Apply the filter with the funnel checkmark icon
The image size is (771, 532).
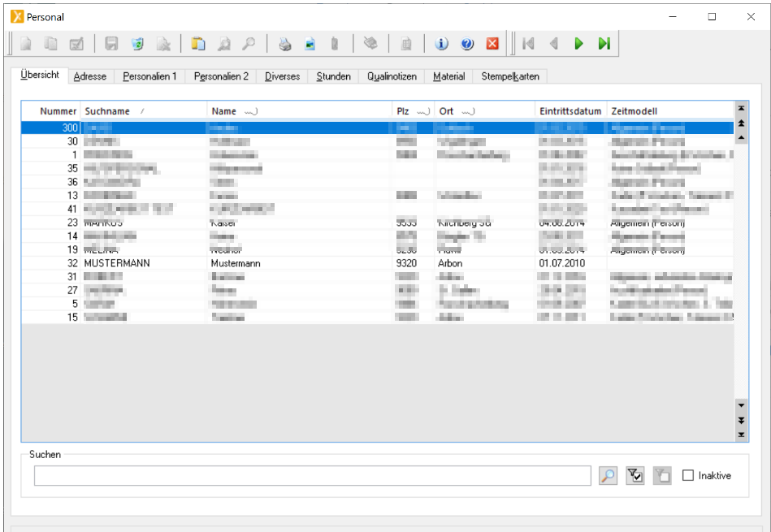[635, 476]
